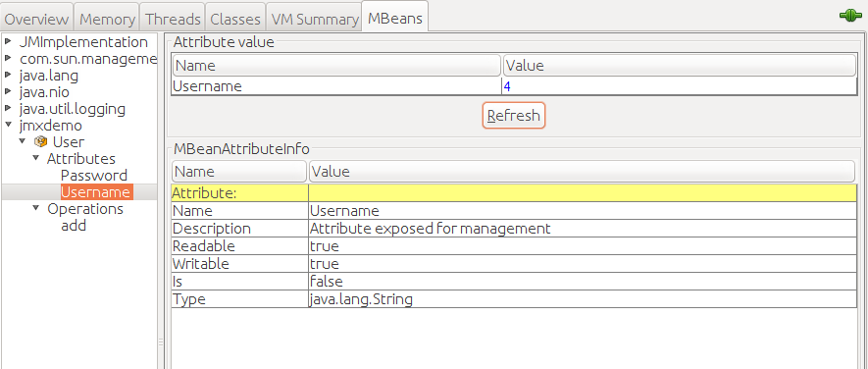Expand the java.nio domain arrow
Screen dimensions: 868x369
pyautogui.click(x=8, y=91)
